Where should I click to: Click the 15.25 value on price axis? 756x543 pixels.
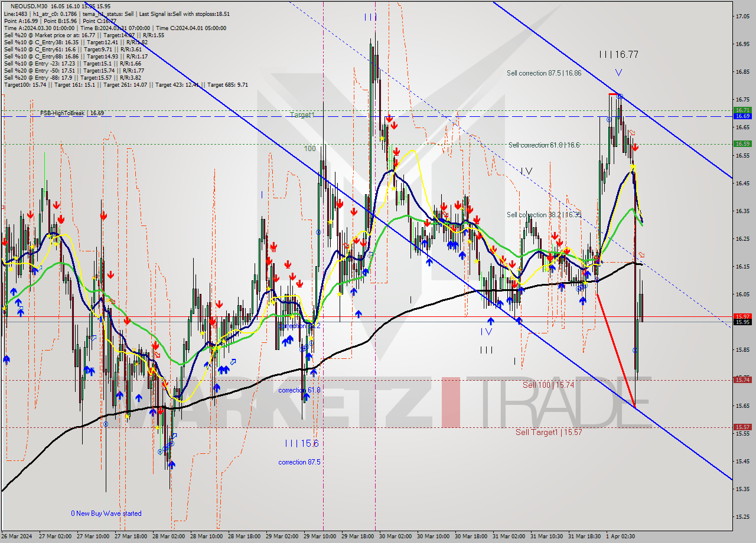click(742, 516)
